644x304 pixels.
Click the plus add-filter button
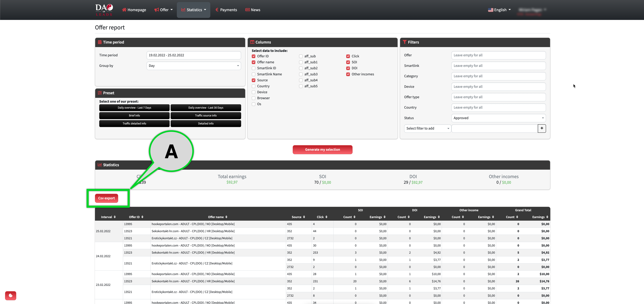(x=541, y=128)
